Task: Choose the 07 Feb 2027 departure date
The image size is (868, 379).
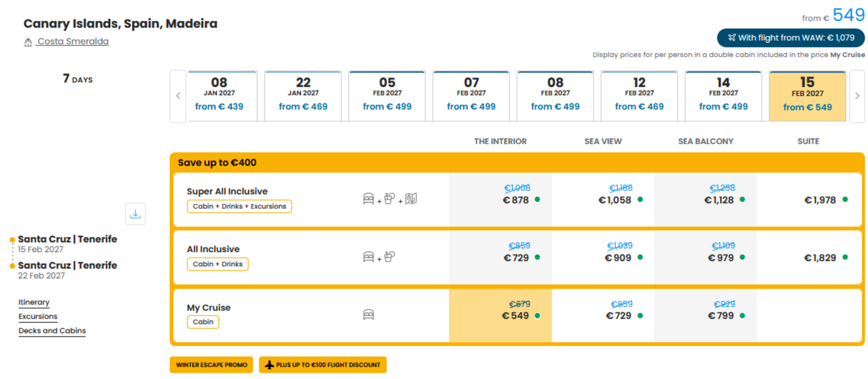Action: pyautogui.click(x=471, y=96)
